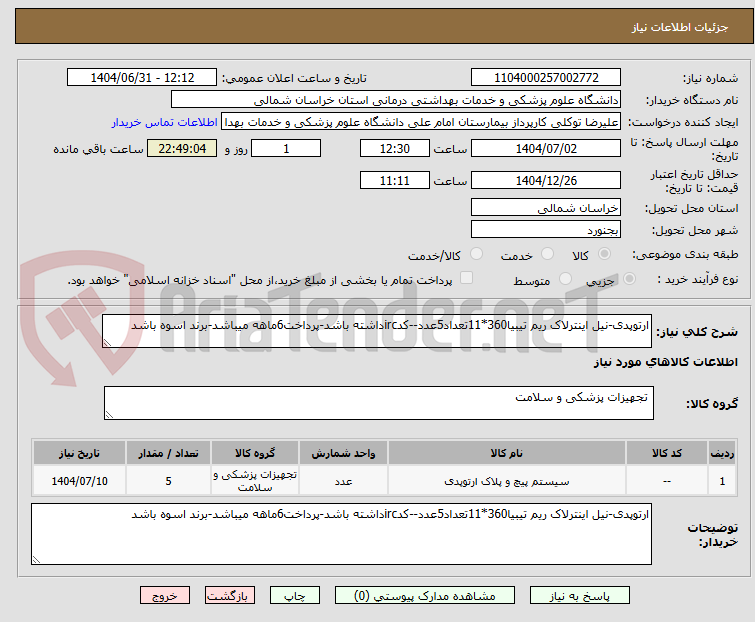Image resolution: width=755 pixels, height=622 pixels.
Task: Click the ایجاد کننده درخواست field
Action: tap(420, 122)
